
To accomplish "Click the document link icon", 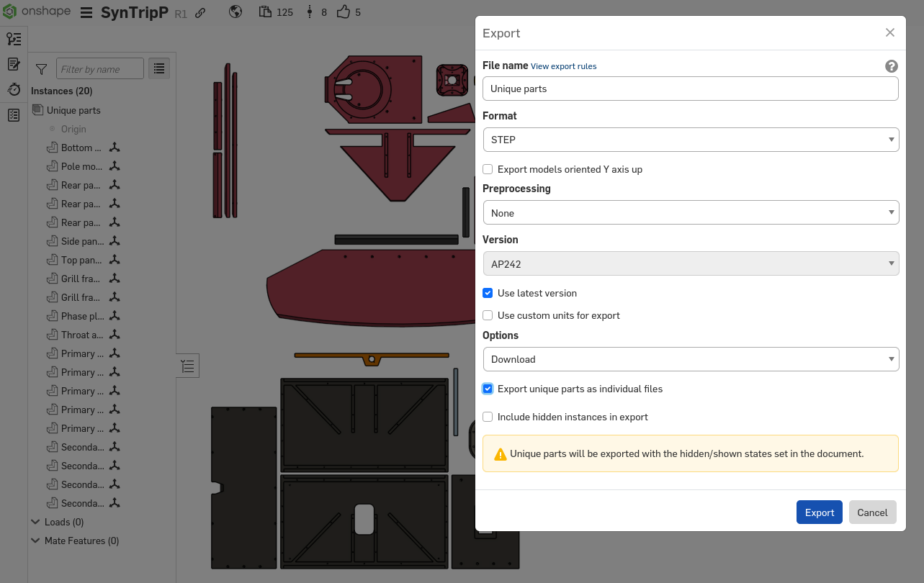I will [201, 13].
